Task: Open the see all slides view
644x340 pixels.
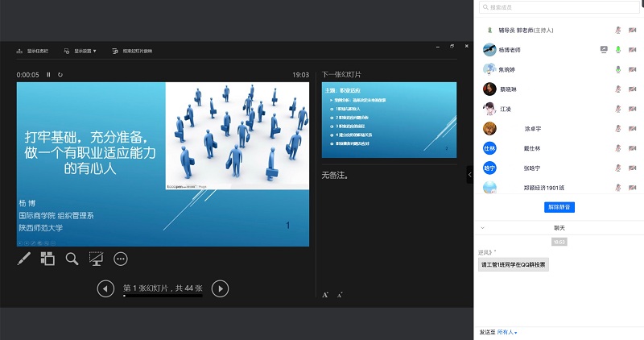Action: pyautogui.click(x=47, y=259)
